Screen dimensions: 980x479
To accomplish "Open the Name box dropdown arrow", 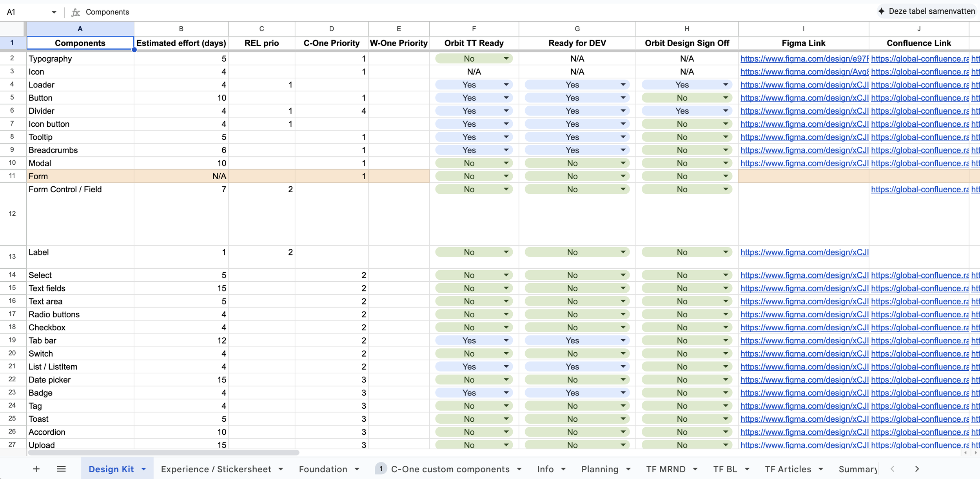I will pyautogui.click(x=54, y=12).
